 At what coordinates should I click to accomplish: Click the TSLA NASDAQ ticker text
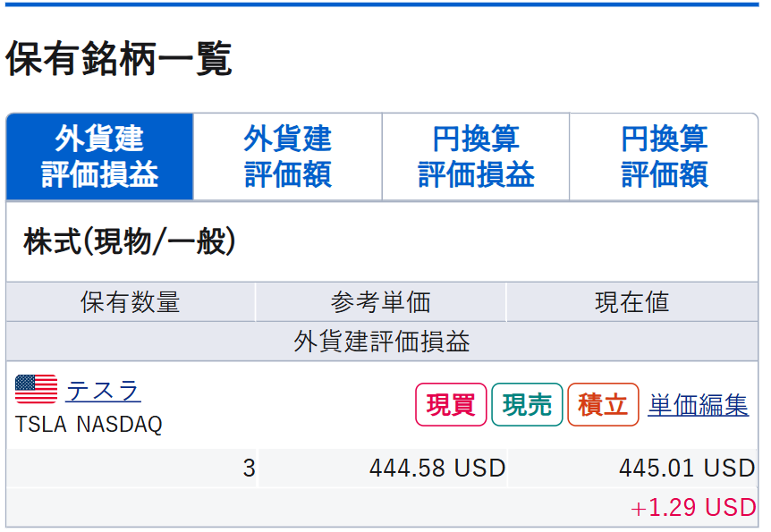tap(89, 424)
